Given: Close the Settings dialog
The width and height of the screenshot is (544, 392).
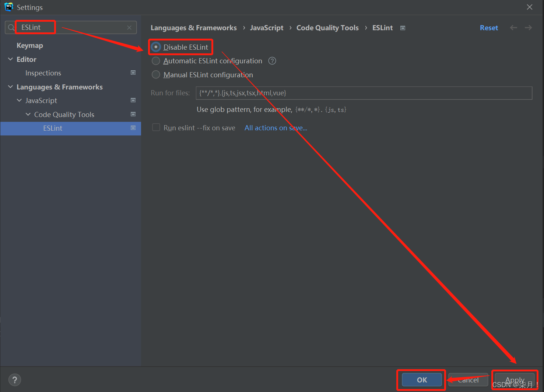Looking at the screenshot, I should [x=530, y=7].
